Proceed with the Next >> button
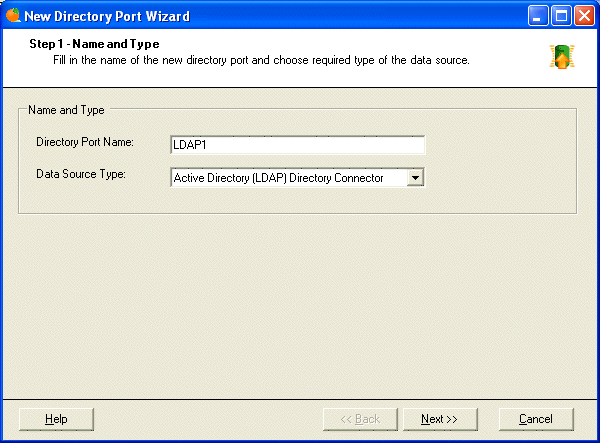 440,419
